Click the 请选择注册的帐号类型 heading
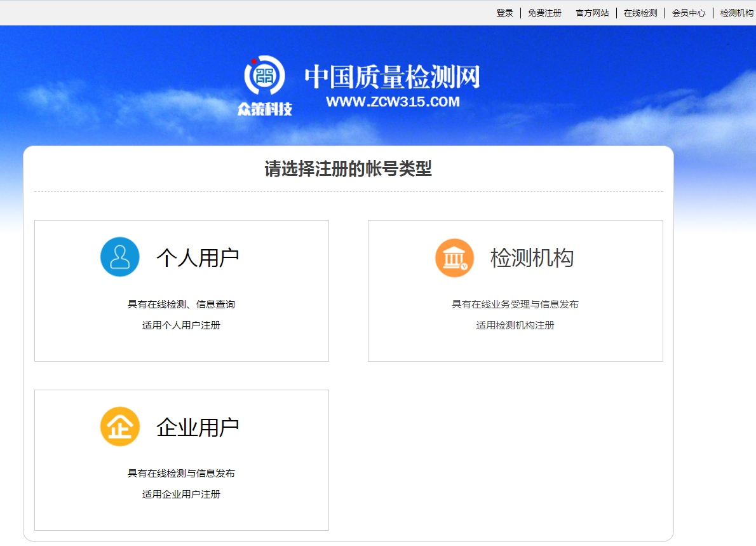Image resolution: width=756 pixels, height=546 pixels. (348, 169)
